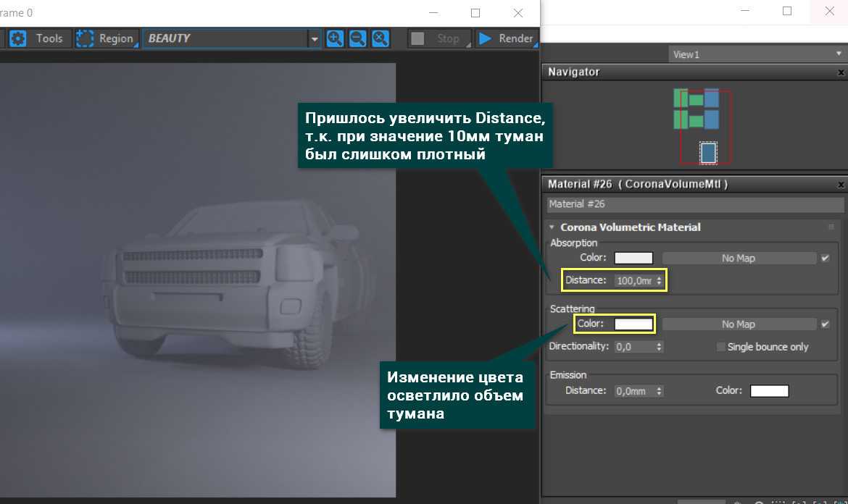Screen dimensions: 848x504
Task: Open the BEAUTY render pass dropdown
Action: point(314,39)
